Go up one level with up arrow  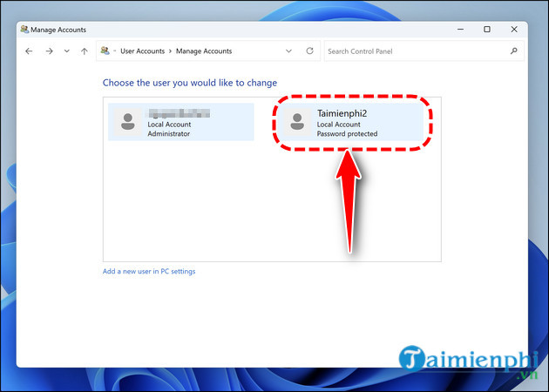pos(84,51)
